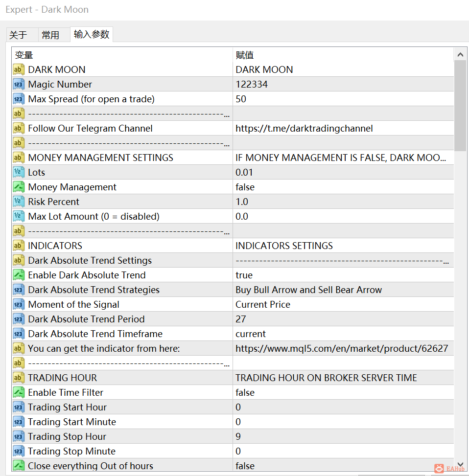Toggle the Enable Time Filter false value

tap(343, 392)
